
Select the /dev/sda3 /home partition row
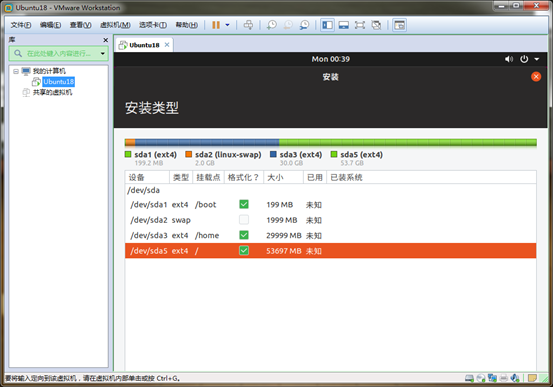tap(330, 235)
